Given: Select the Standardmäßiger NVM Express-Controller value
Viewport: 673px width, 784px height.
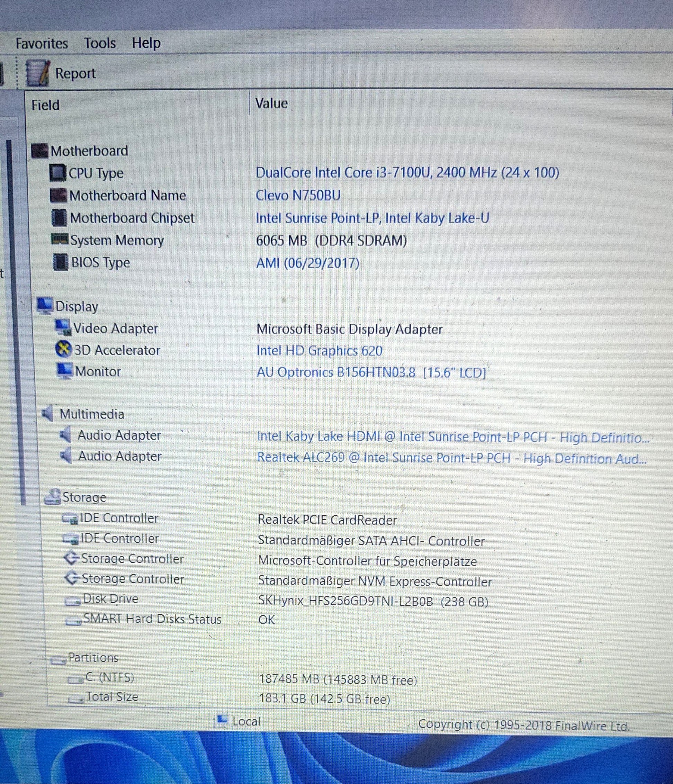Looking at the screenshot, I should point(375,582).
